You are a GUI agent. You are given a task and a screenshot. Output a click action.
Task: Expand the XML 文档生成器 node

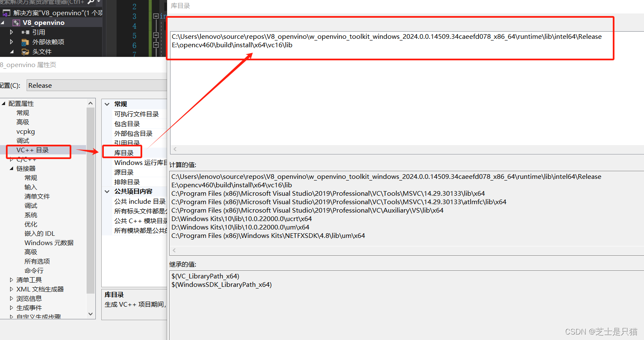(11, 289)
